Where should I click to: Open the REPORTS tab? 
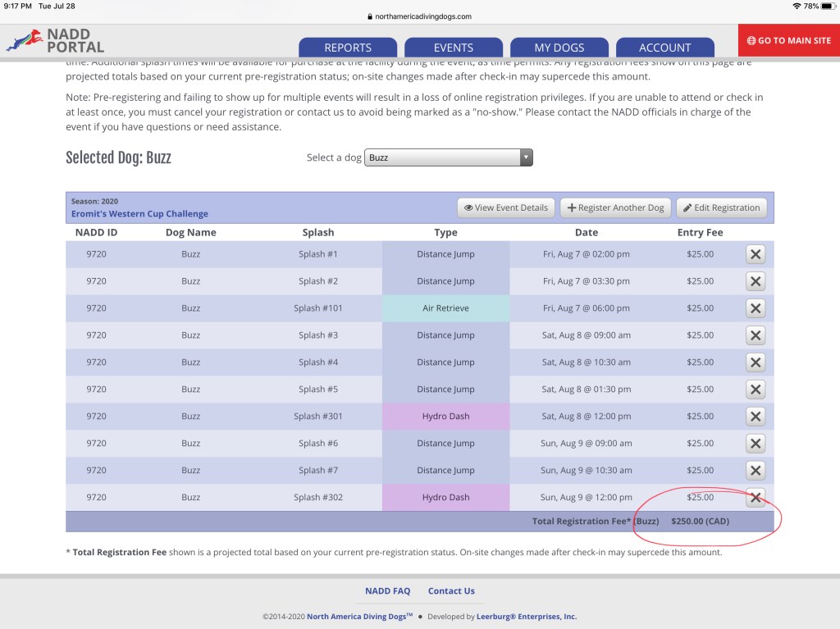(x=348, y=48)
